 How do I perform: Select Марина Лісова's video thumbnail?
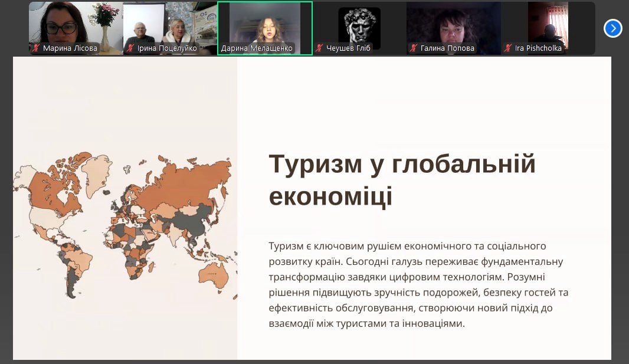[x=76, y=24]
